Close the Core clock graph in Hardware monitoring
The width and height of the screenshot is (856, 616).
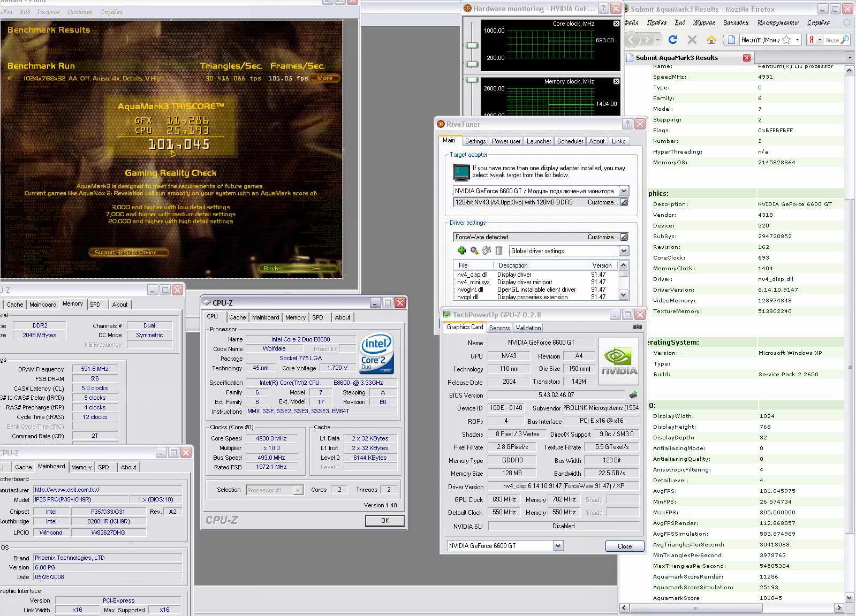616,24
